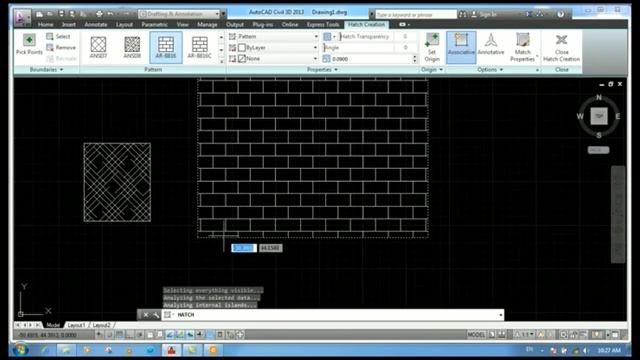Click the Open file quick access icon
Viewport: 640px width, 360px height.
[x=50, y=14]
